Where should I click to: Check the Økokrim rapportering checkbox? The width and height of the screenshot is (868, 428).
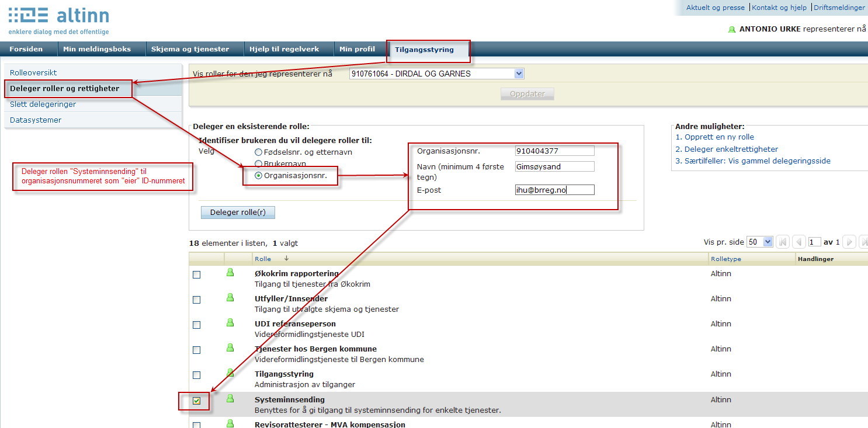197,275
